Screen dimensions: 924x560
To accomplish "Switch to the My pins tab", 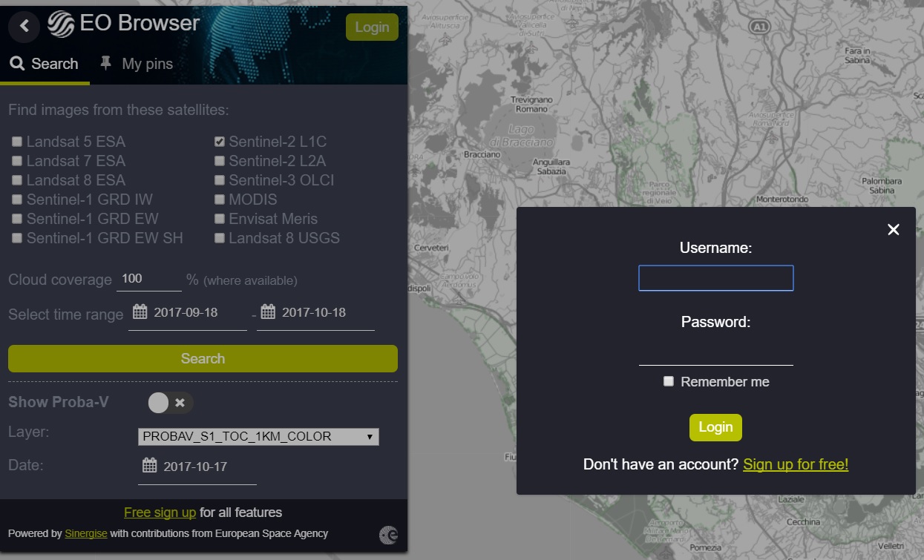I will [137, 64].
